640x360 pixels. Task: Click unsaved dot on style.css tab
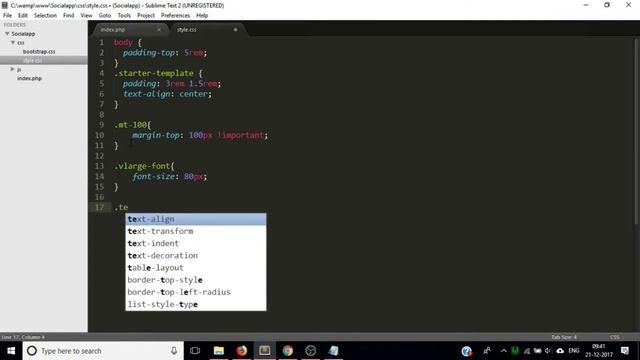click(x=236, y=29)
